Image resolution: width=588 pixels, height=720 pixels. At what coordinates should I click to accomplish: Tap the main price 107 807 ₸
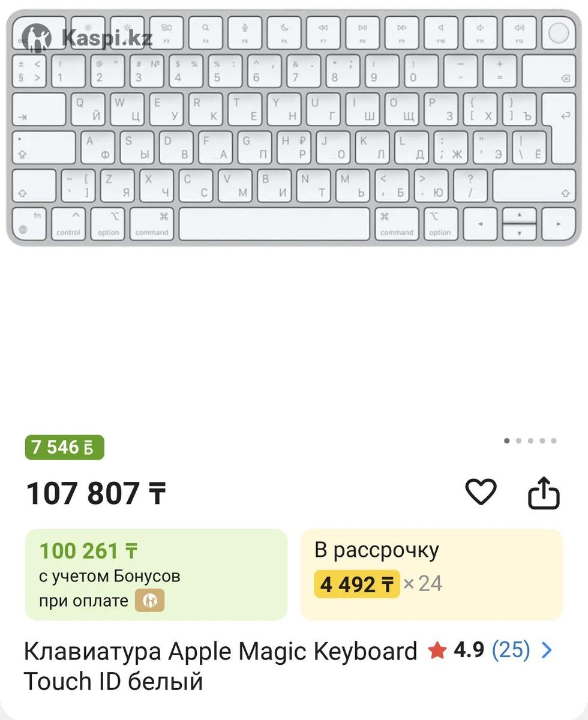(96, 493)
